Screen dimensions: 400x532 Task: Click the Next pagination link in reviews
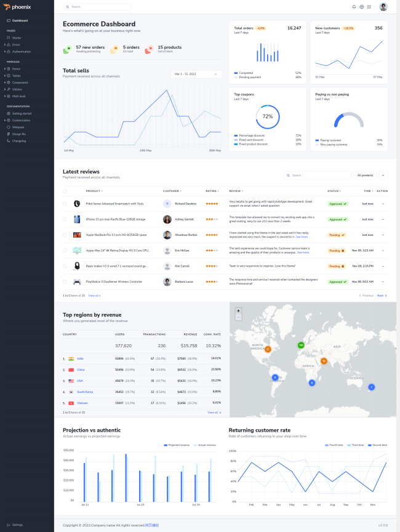tap(382, 296)
